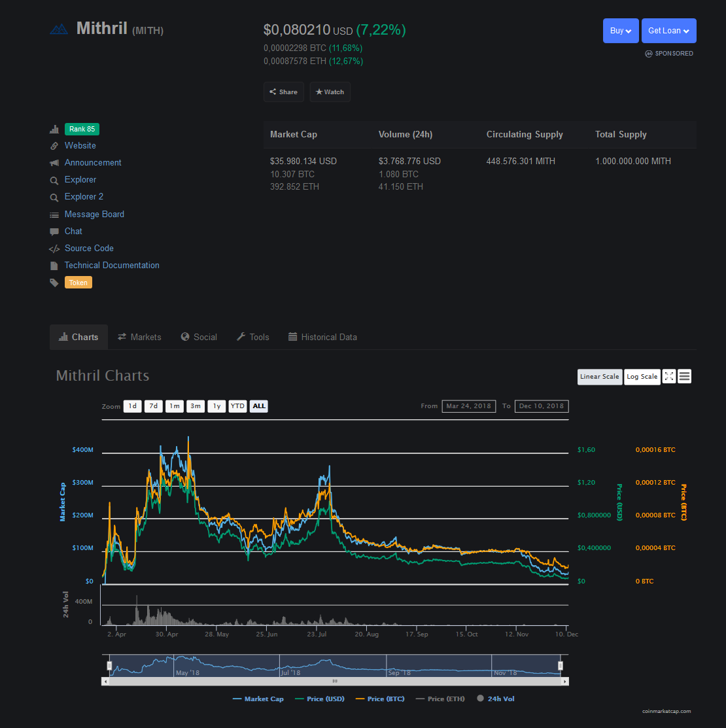726x728 pixels.
Task: Open the Buy dropdown
Action: (x=621, y=31)
